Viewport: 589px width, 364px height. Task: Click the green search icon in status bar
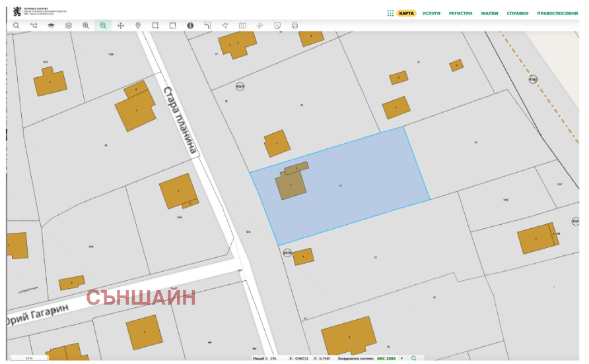pyautogui.click(x=414, y=358)
